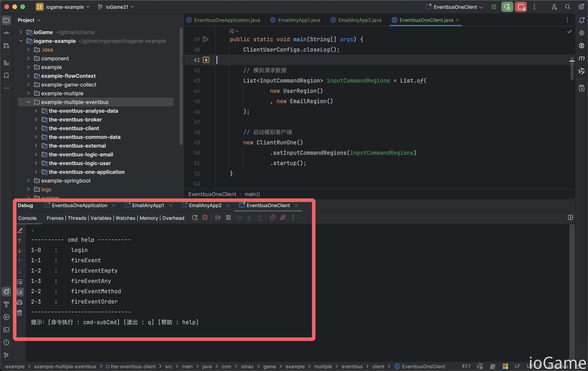Open EventbusOneClient run configuration dropdown
588x371 pixels.
click(454, 7)
